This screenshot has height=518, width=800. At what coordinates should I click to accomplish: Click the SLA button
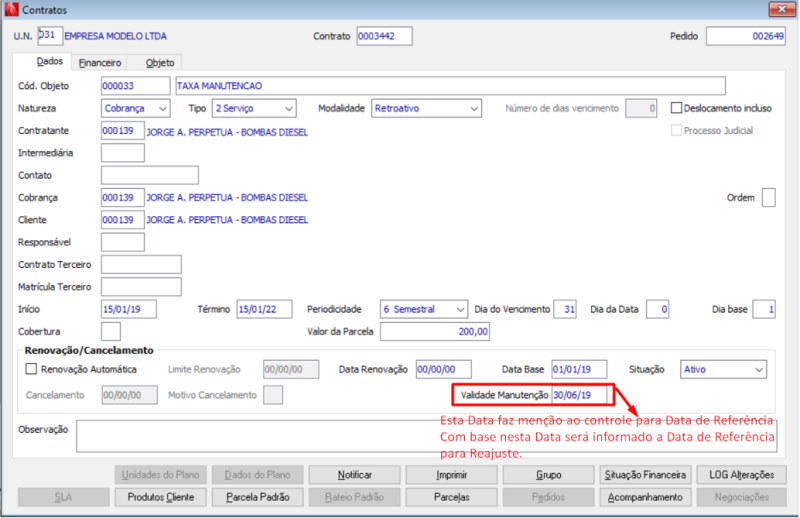point(64,497)
